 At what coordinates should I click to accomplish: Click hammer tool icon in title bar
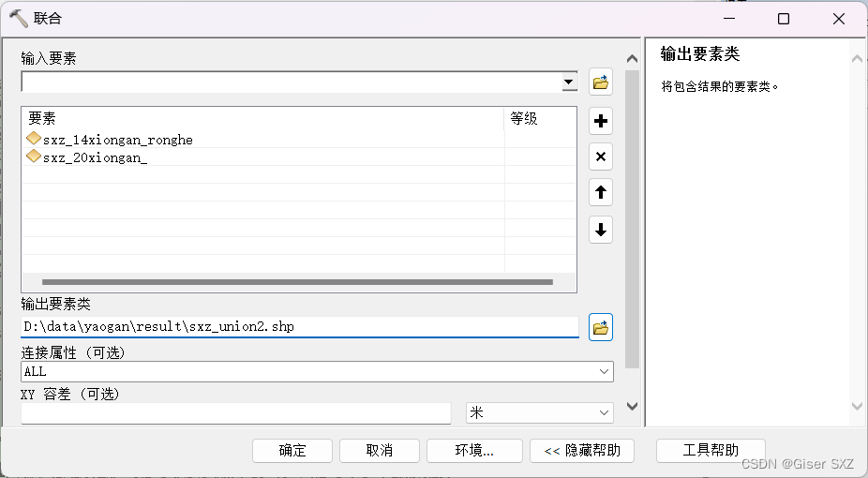click(18, 18)
